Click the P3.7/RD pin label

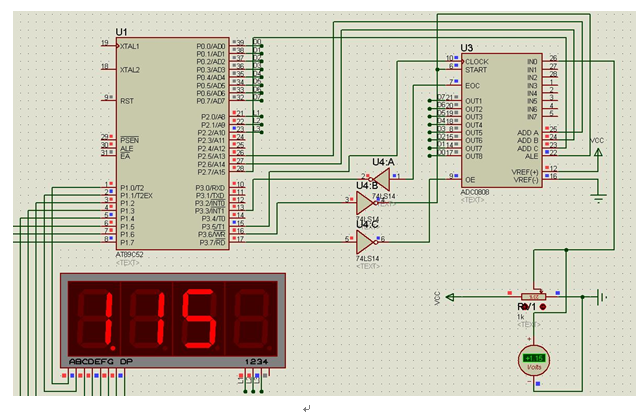point(212,243)
